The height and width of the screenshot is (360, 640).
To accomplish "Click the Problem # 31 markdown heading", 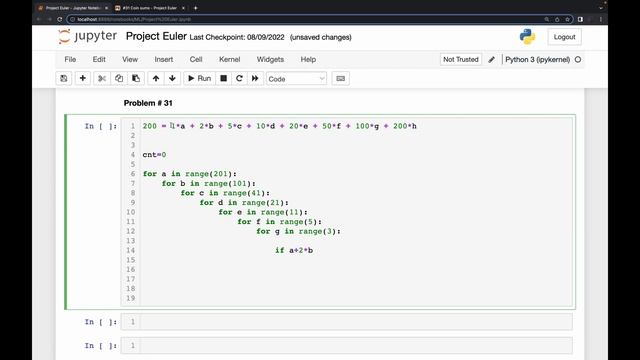I will (x=148, y=103).
